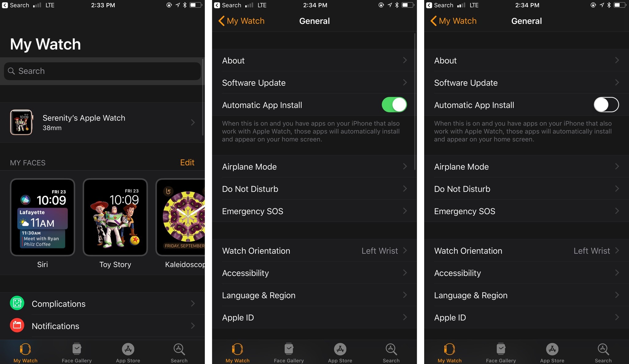Tap the Complications icon in My Watch
Screen dimensions: 629x364
tap(17, 303)
